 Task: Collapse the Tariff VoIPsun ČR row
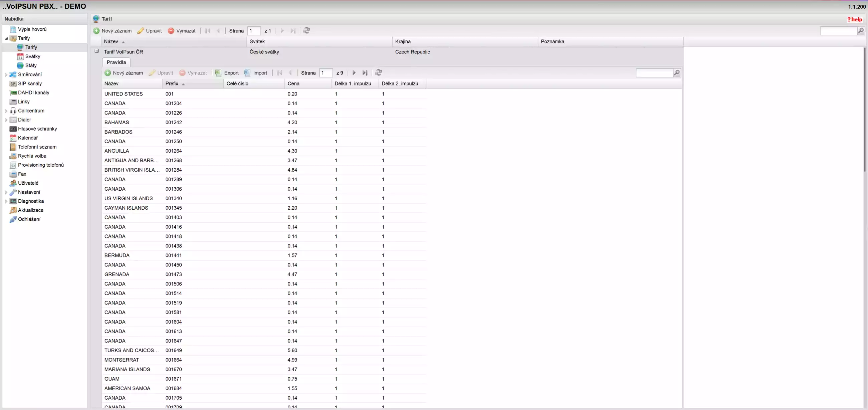(x=96, y=51)
